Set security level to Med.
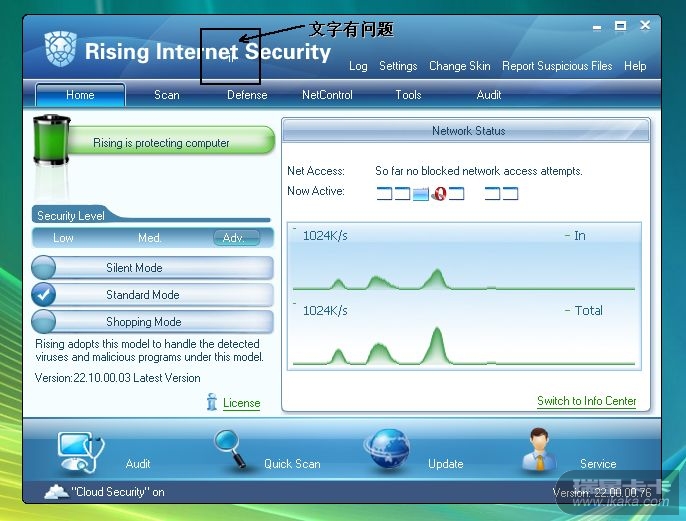The image size is (686, 521). coord(150,238)
